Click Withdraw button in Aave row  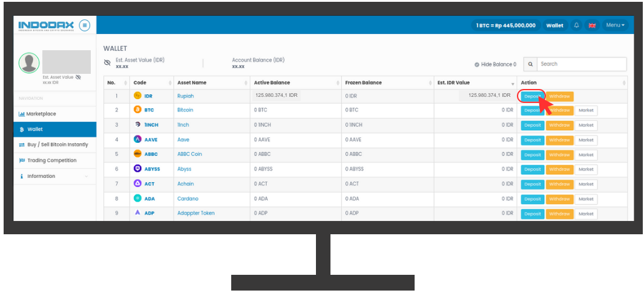click(x=559, y=140)
